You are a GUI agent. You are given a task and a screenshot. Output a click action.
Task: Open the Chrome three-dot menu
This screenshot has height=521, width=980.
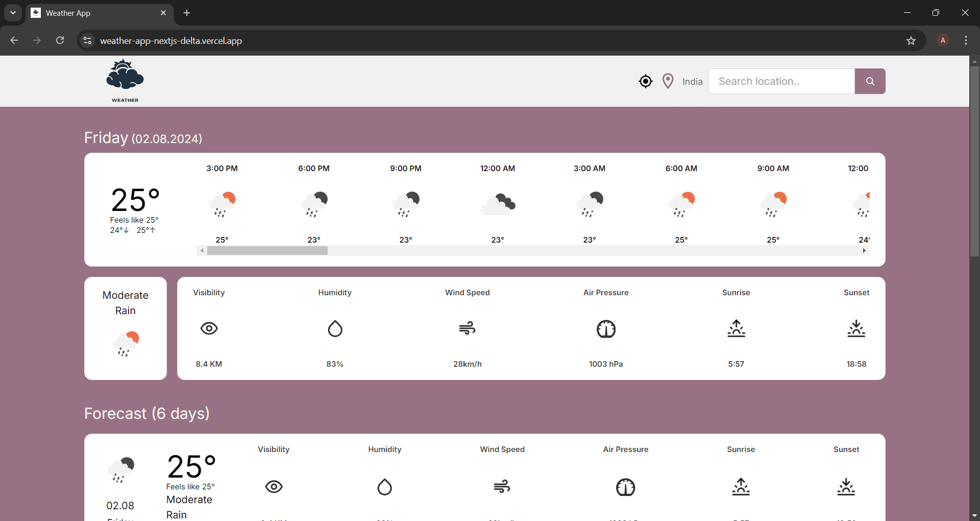tap(966, 41)
